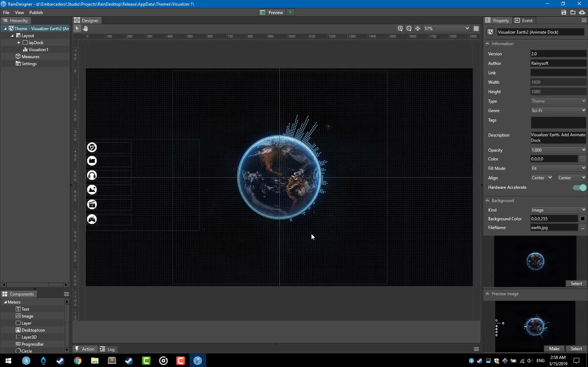Collapse the Information section

point(487,44)
